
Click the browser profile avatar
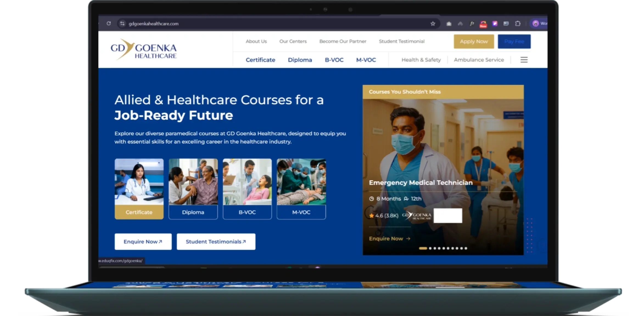pyautogui.click(x=536, y=24)
